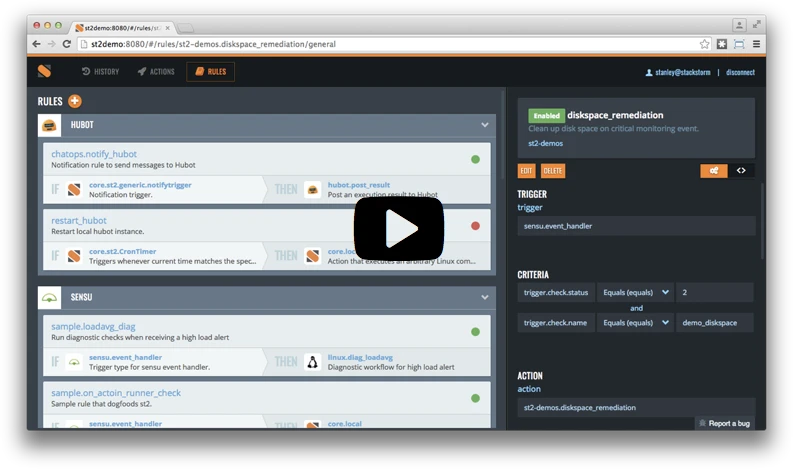Viewport: 793px width, 469px height.
Task: Collapse the Sensu rules group
Action: coord(484,297)
